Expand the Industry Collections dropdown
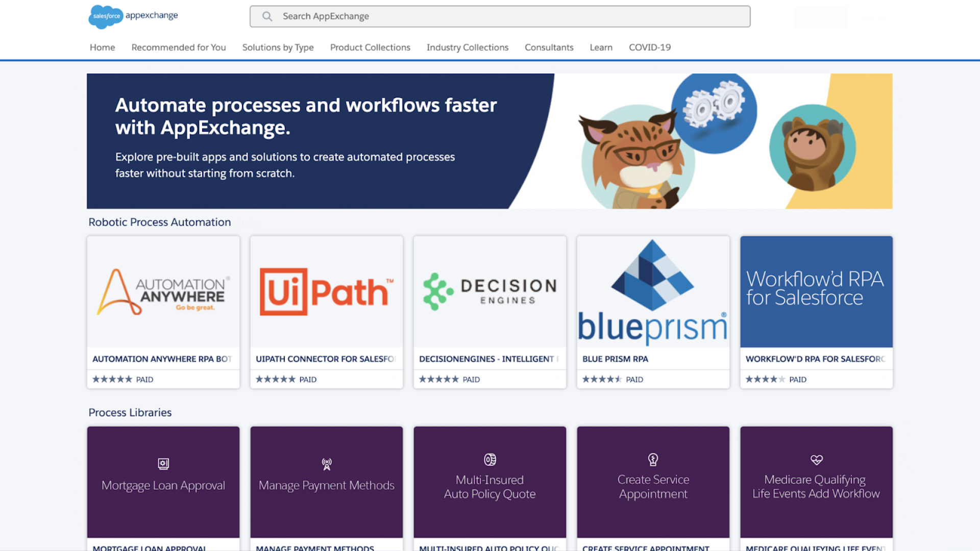The width and height of the screenshot is (980, 551). pyautogui.click(x=467, y=47)
